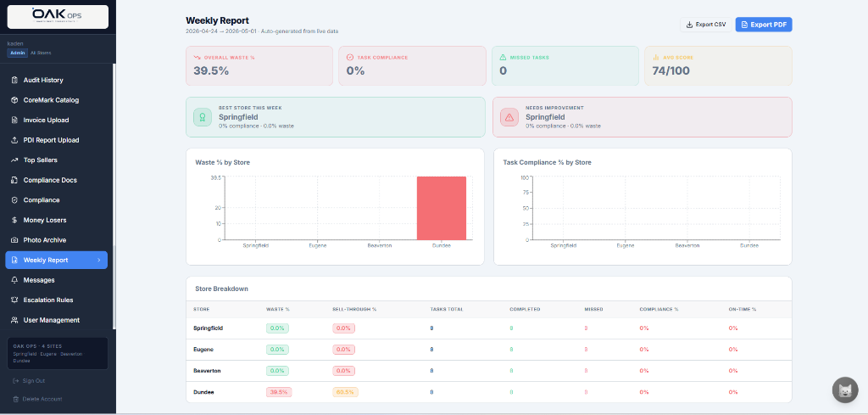
Task: Open Messages in the sidebar
Action: coord(57,280)
